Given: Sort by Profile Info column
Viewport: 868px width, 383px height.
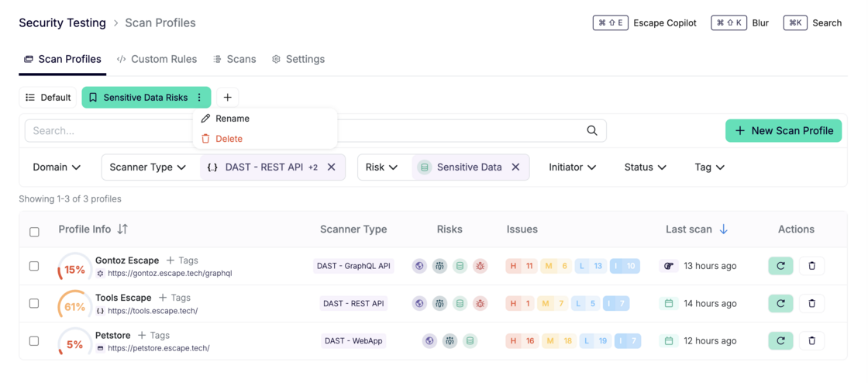Looking at the screenshot, I should pyautogui.click(x=123, y=229).
